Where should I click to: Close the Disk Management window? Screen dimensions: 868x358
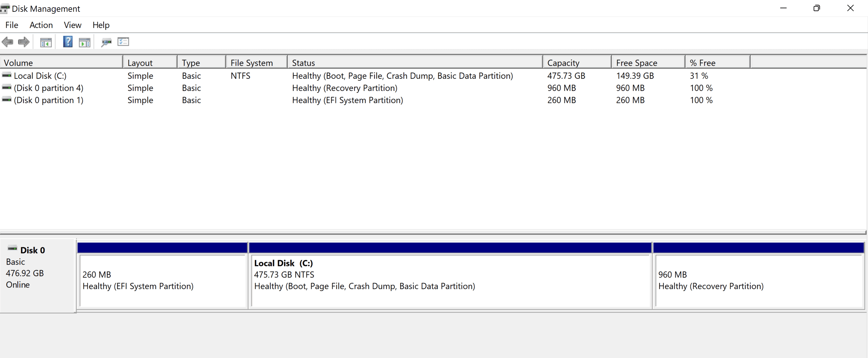pos(851,8)
